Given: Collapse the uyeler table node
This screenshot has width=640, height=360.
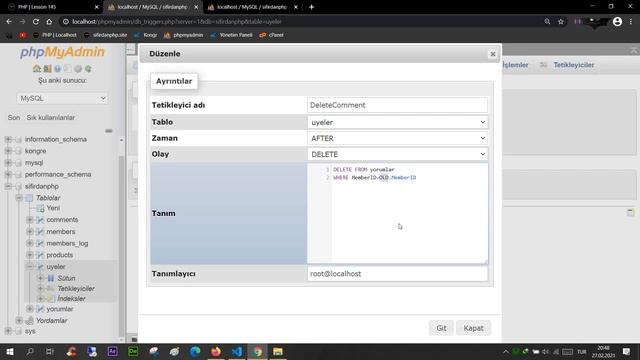Looking at the screenshot, I should click(30, 267).
